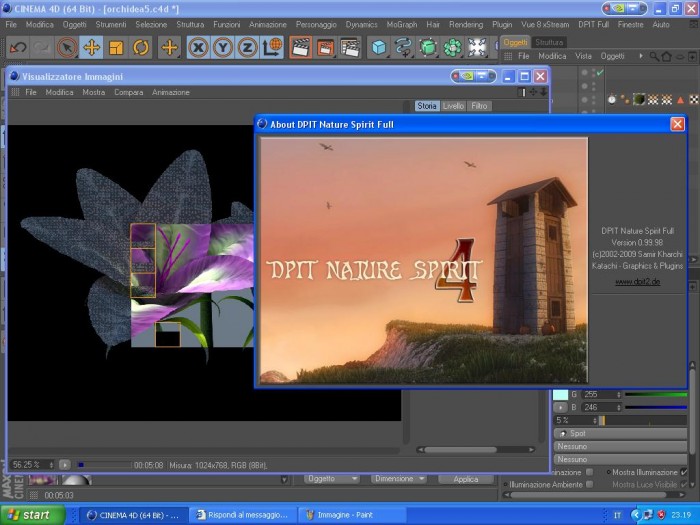Select the Move tool in toolbar

[92, 47]
